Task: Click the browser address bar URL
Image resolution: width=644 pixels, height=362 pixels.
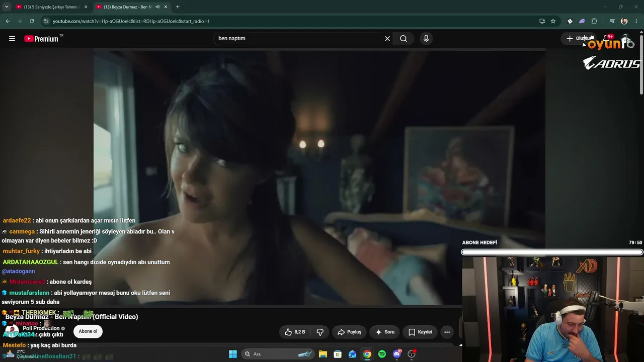Action: [131, 21]
